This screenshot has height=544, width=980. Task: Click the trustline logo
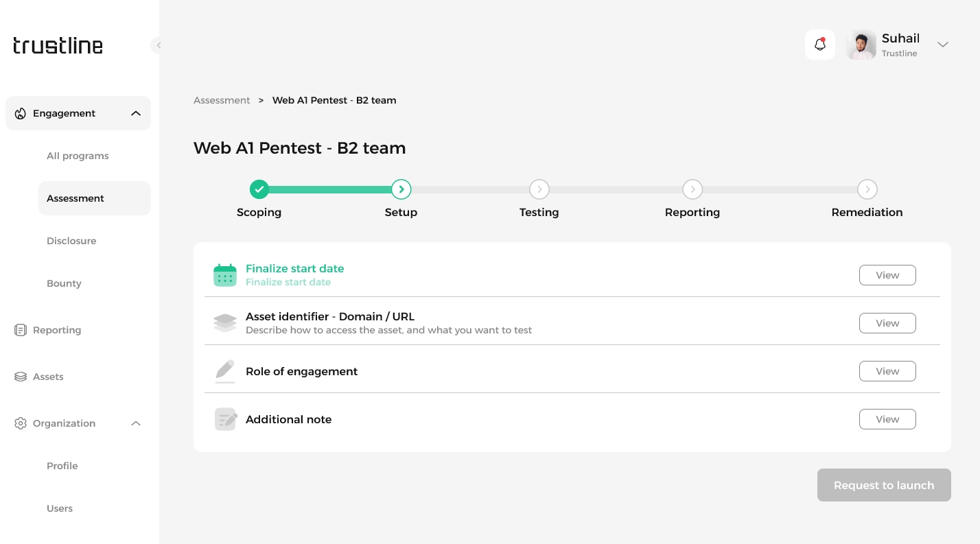pyautogui.click(x=58, y=45)
